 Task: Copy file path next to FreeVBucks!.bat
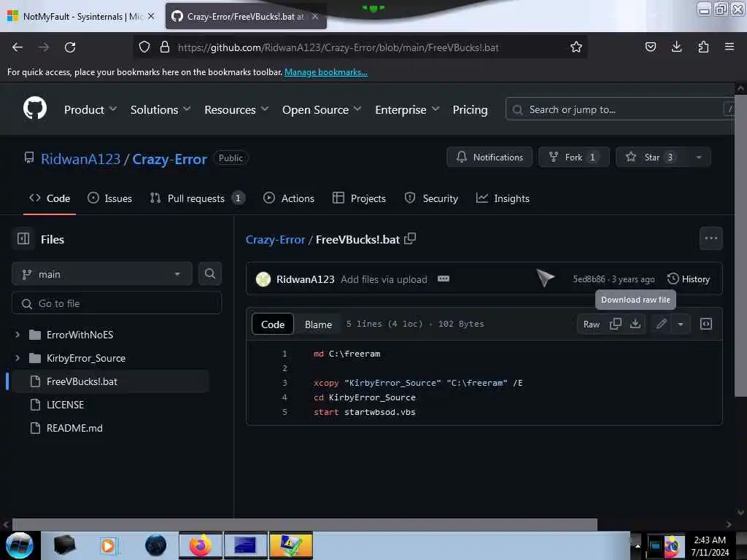410,239
